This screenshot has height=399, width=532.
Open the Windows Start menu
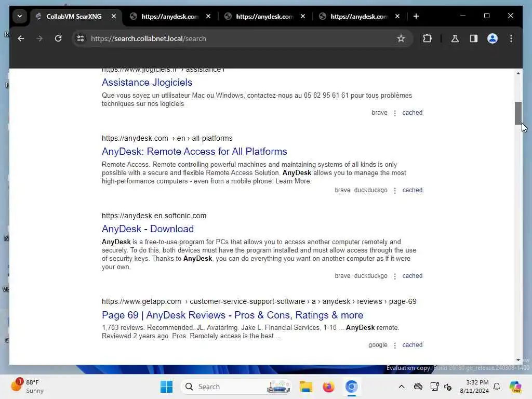coord(166,387)
